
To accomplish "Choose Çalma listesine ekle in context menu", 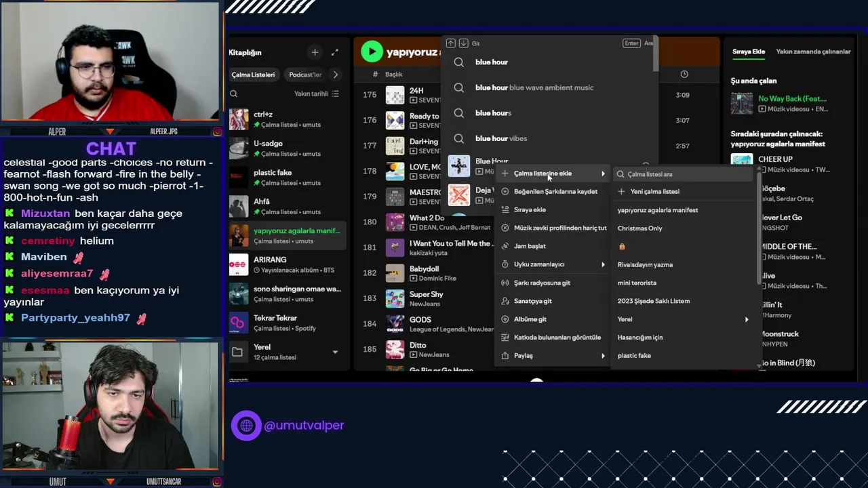I will coord(553,174).
